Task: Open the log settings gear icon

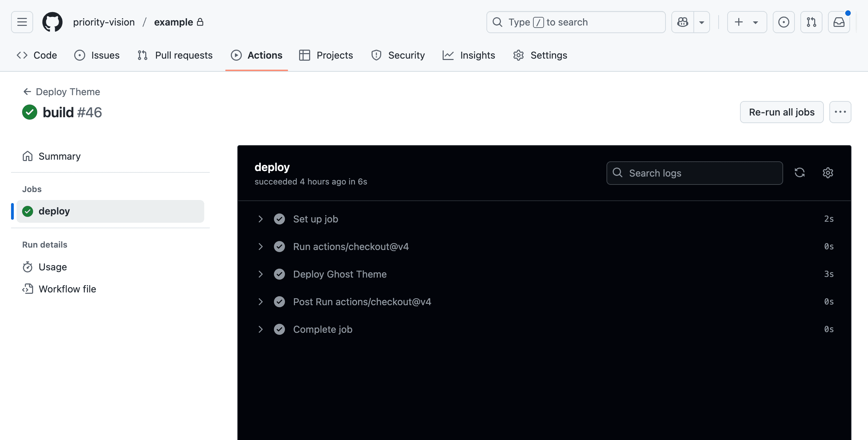Action: [x=828, y=173]
